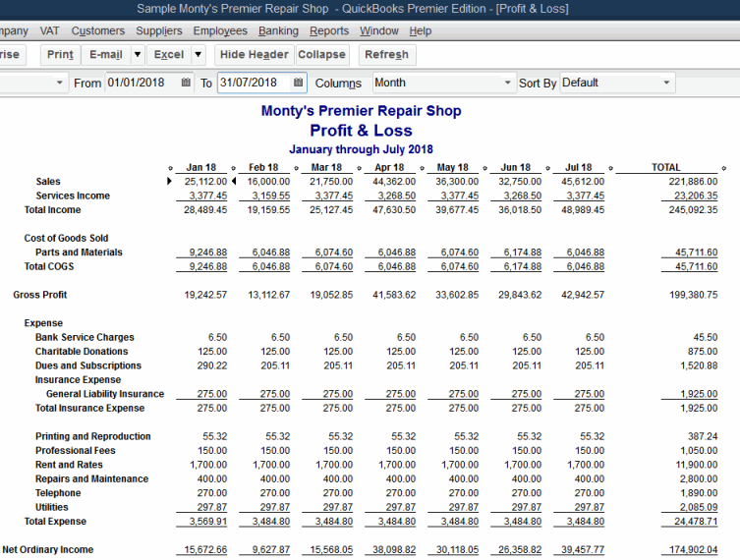Click the Apr 18 Gross Profit value 41,583.62
This screenshot has width=740, height=560.
click(x=394, y=295)
